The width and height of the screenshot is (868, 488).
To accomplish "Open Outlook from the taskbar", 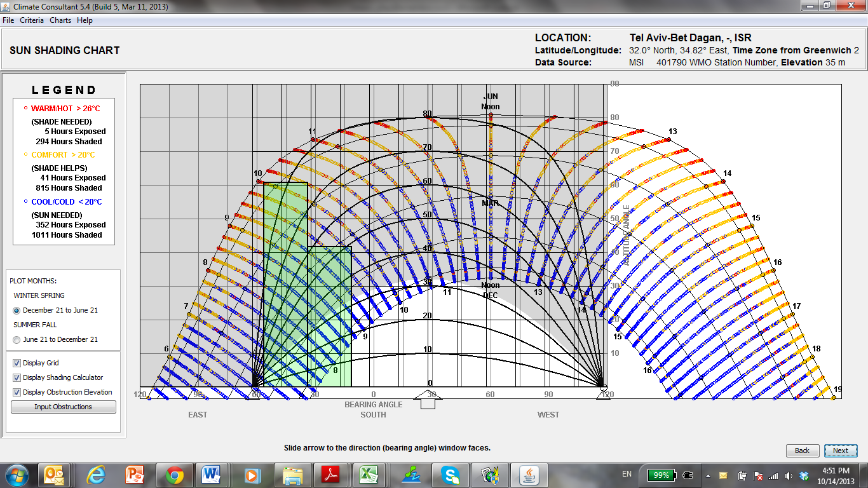I will point(54,475).
